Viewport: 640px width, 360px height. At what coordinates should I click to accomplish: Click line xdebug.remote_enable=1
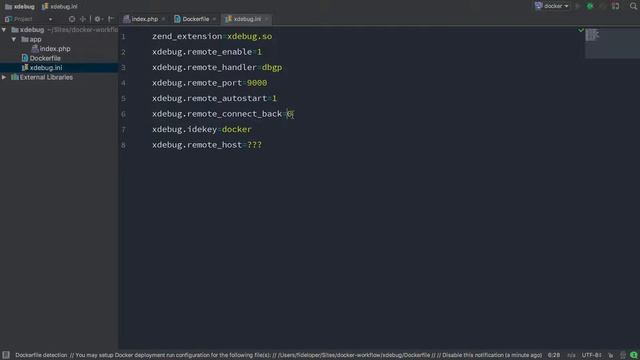point(207,52)
